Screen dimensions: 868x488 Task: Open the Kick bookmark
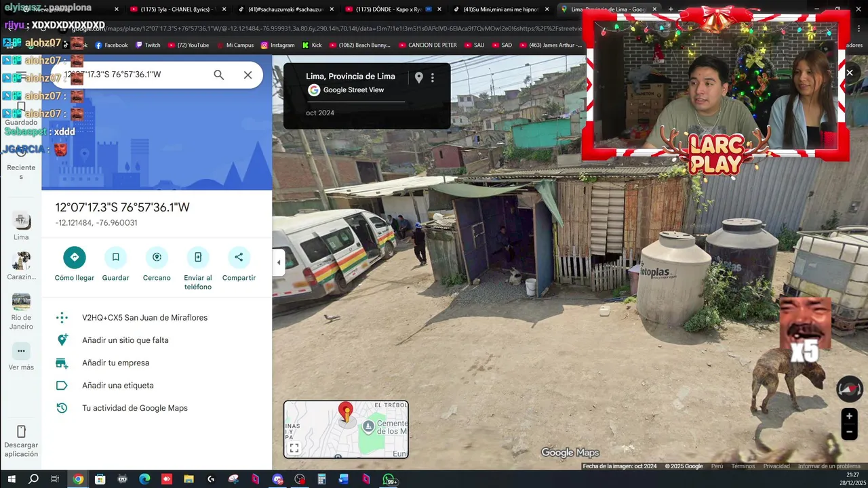(311, 45)
